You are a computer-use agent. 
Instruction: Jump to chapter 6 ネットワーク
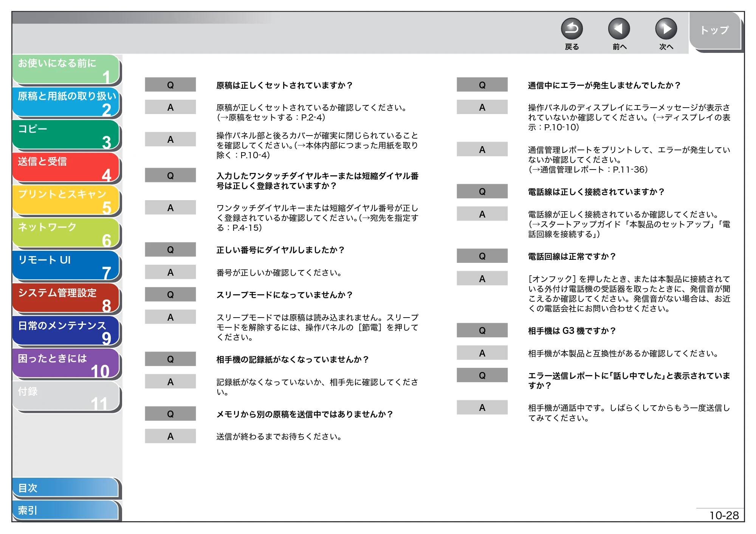(66, 233)
